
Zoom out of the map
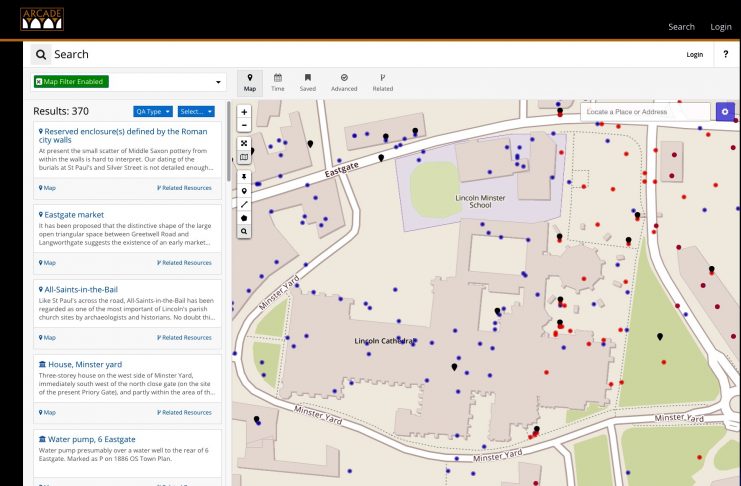[x=244, y=126]
